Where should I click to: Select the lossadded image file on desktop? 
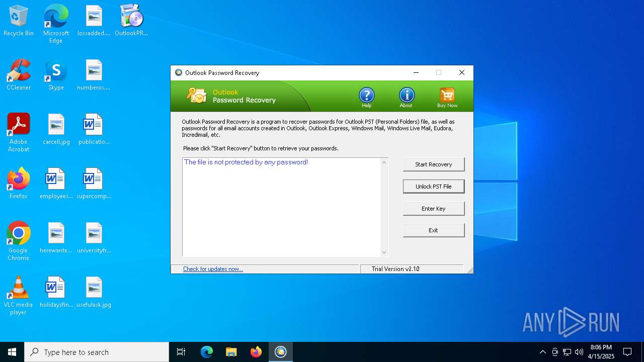click(x=94, y=21)
